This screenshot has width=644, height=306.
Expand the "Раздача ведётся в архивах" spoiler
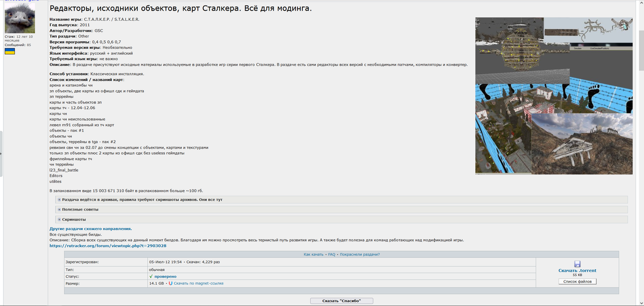tap(342, 199)
